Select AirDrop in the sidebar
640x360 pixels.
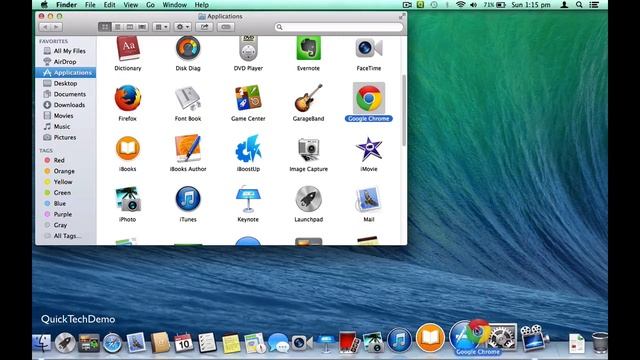(66, 62)
